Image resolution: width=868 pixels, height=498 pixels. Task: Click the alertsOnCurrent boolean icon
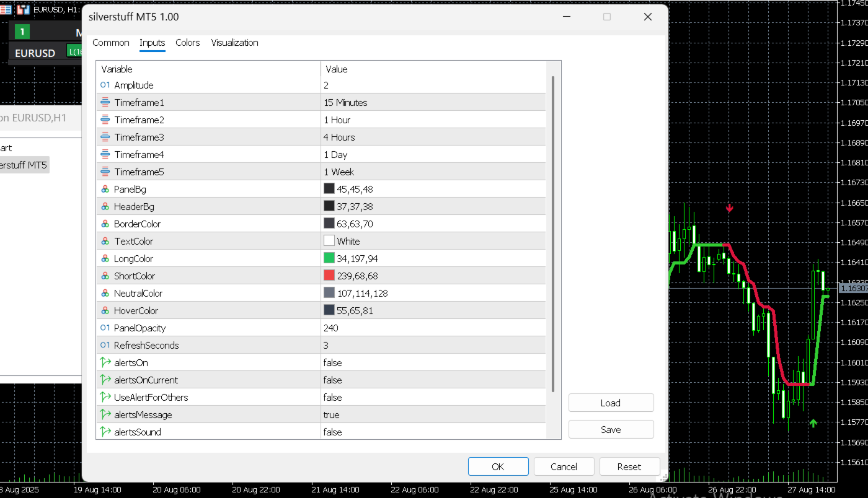pos(105,380)
